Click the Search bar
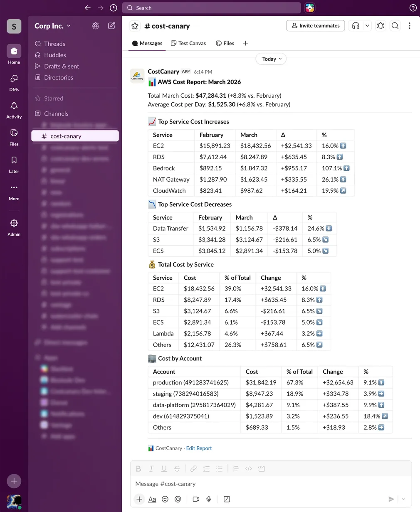 click(211, 8)
